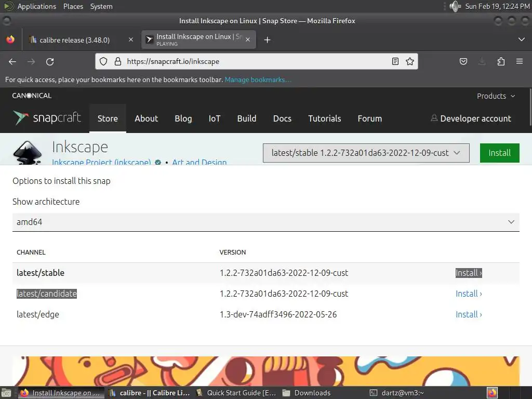Screen dimensions: 532x399
Task: Open the System menu
Action: click(101, 6)
